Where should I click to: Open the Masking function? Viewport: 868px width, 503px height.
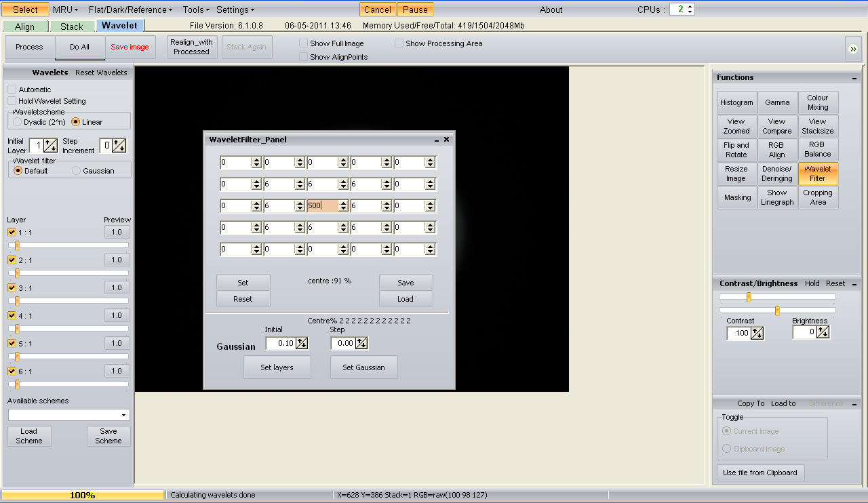click(736, 197)
